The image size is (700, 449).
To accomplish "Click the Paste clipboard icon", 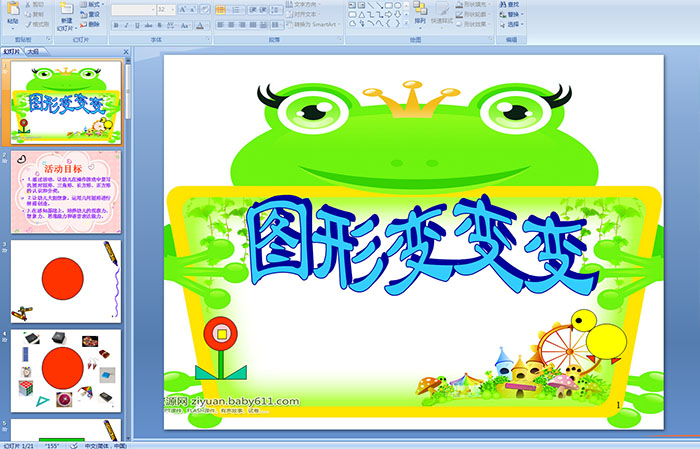I will (13, 9).
